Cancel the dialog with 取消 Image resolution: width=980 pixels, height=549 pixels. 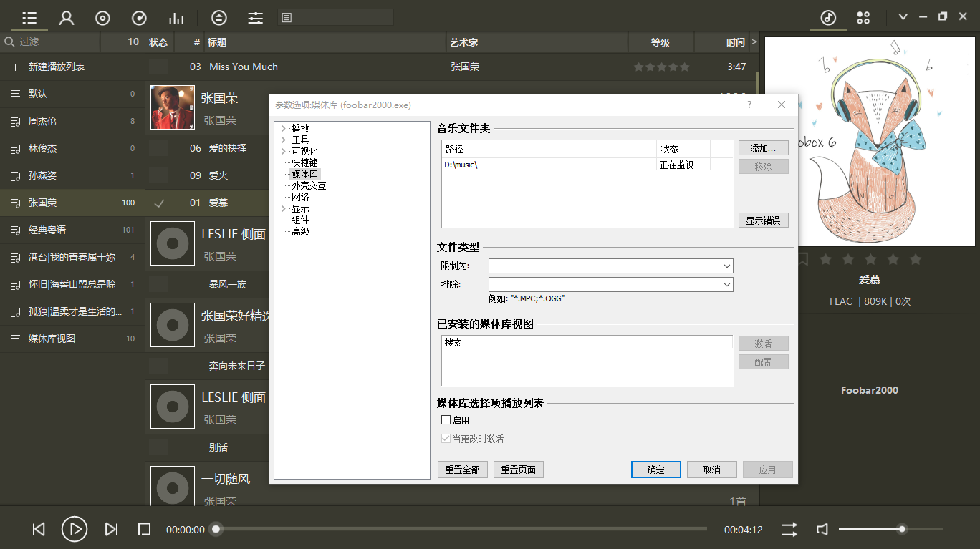click(x=712, y=470)
